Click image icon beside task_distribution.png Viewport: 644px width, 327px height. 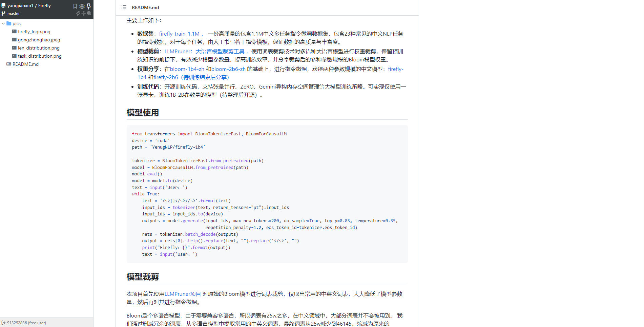click(14, 56)
